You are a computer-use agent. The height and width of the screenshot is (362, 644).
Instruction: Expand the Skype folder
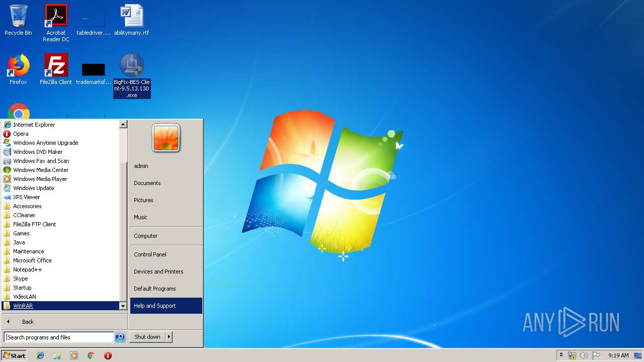tap(60, 279)
